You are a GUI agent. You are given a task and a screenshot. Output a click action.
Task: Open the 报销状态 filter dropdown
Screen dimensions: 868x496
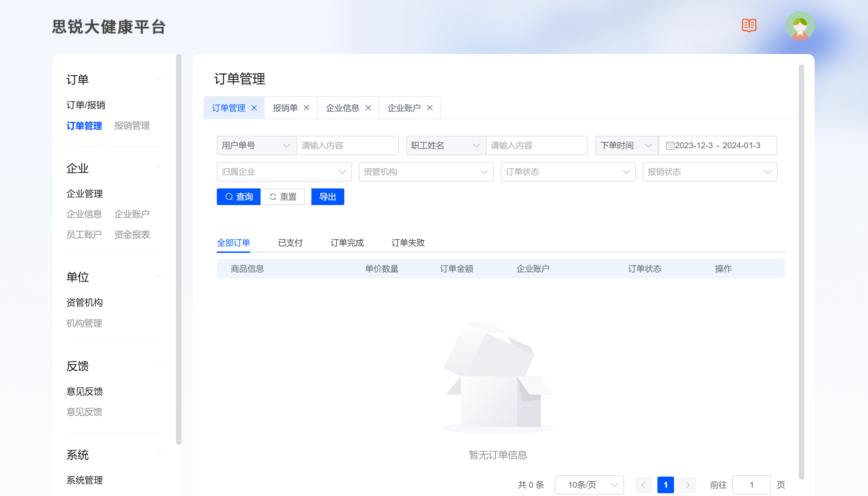click(710, 172)
